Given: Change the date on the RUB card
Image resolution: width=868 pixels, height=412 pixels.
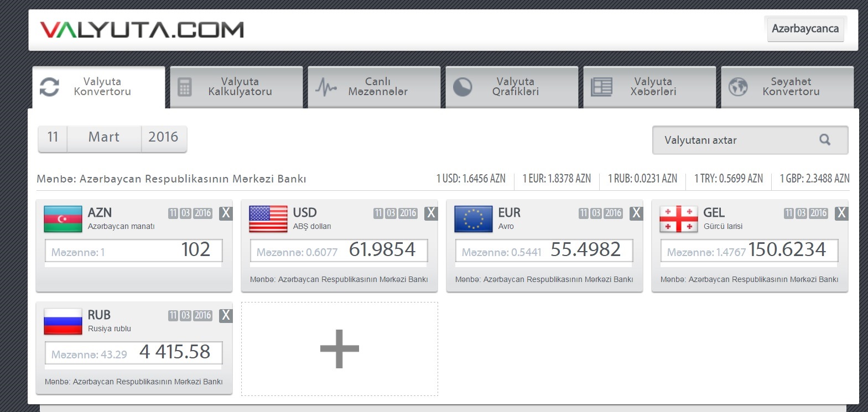Looking at the screenshot, I should (190, 315).
